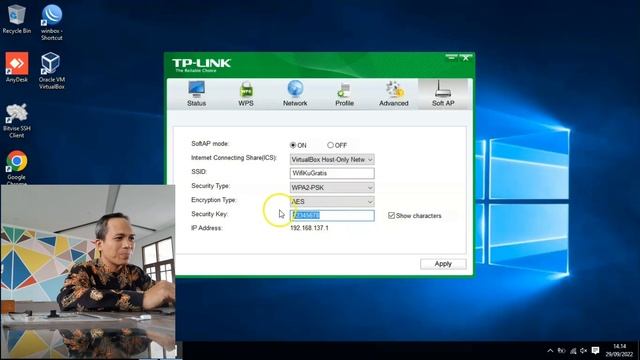Click the taskbar clock and date
The width and height of the screenshot is (640, 360).
click(x=619, y=350)
